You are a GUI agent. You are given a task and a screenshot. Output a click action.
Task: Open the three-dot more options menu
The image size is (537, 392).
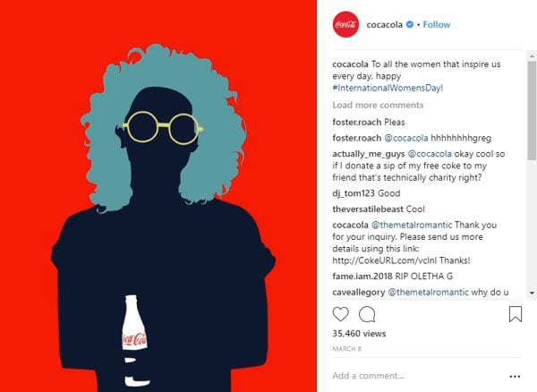point(515,376)
